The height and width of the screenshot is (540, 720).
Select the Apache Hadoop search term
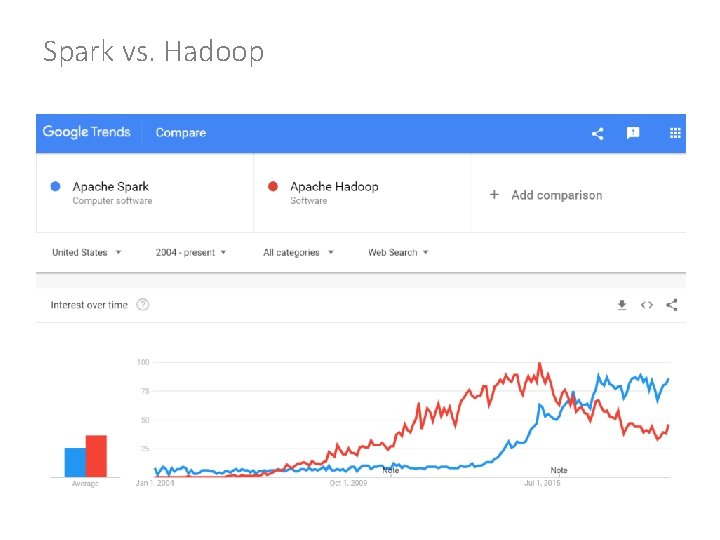coord(334,187)
